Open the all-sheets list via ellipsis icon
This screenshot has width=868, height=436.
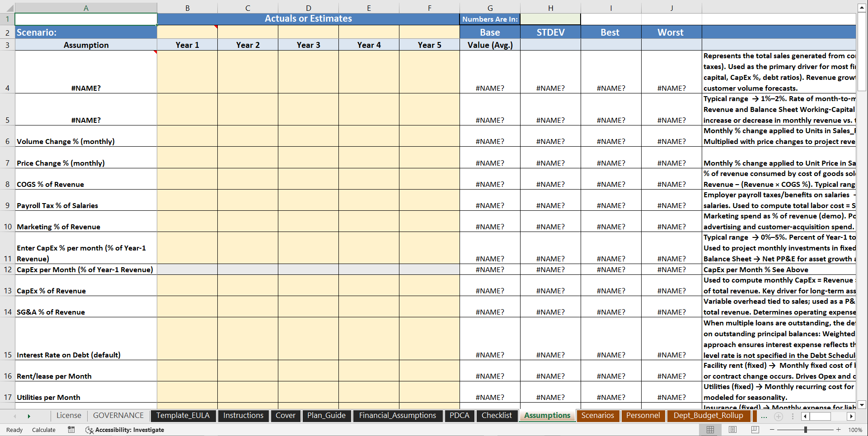[x=764, y=417]
